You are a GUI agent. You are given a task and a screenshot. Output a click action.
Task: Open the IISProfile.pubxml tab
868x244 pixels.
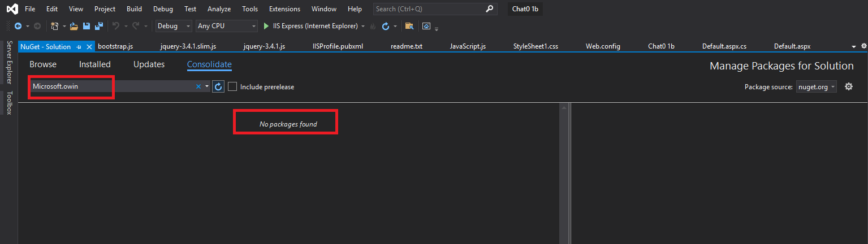pyautogui.click(x=338, y=46)
